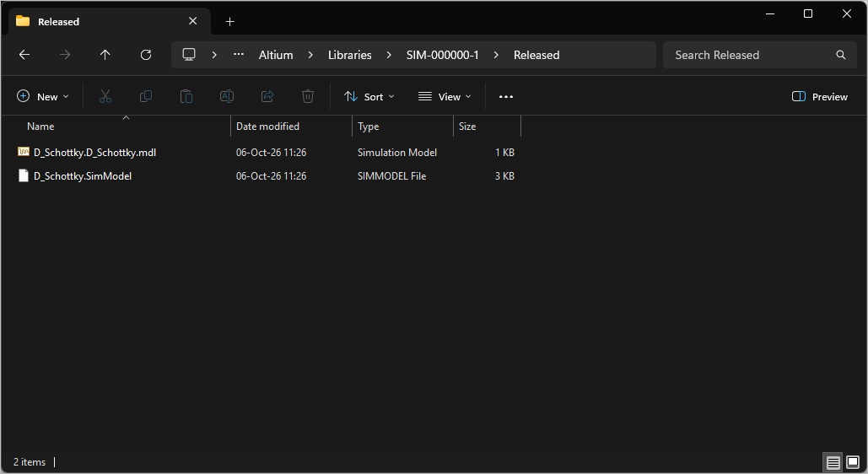The width and height of the screenshot is (868, 474).
Task: Select the D_Schottky.SimModel file
Action: tap(83, 176)
